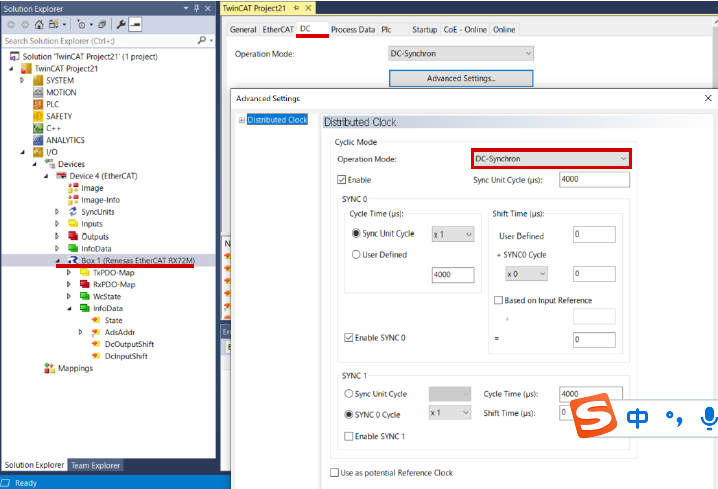Click the Renesas Box 1 device icon
Viewport: 718px width, 489px height.
(x=73, y=260)
